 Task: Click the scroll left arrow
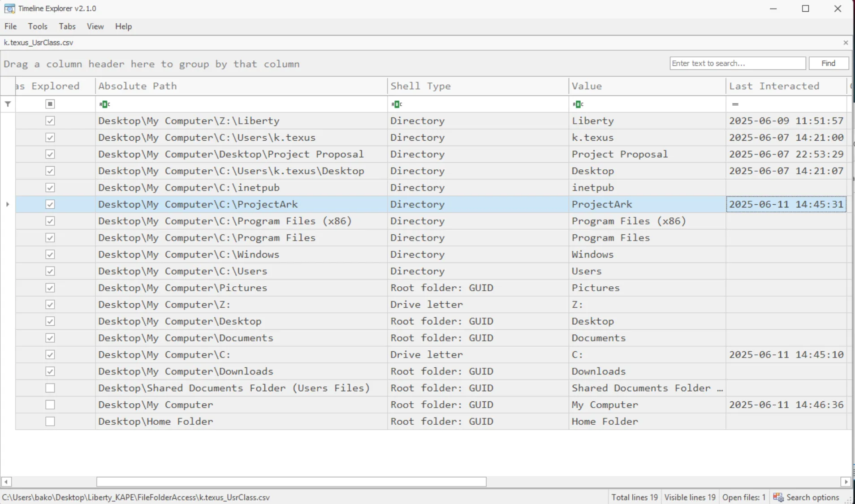coord(6,482)
